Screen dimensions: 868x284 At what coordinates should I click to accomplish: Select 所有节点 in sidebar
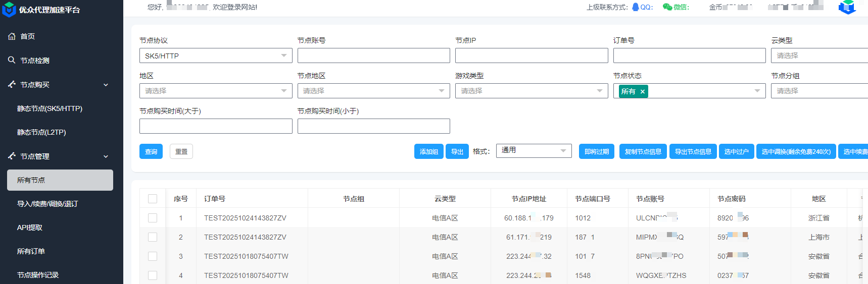60,180
